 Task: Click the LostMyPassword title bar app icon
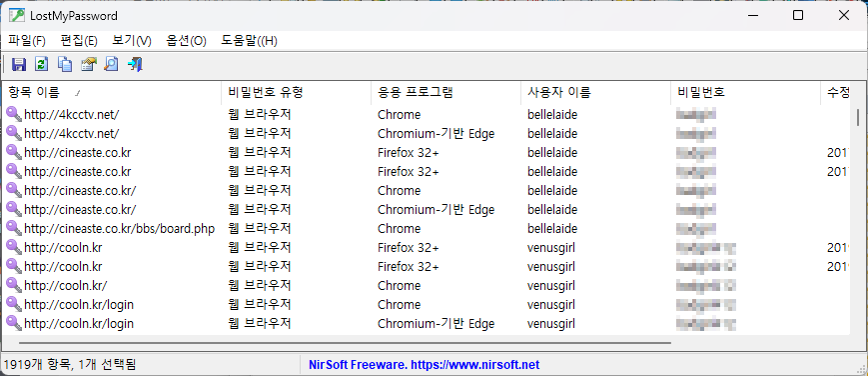click(17, 16)
